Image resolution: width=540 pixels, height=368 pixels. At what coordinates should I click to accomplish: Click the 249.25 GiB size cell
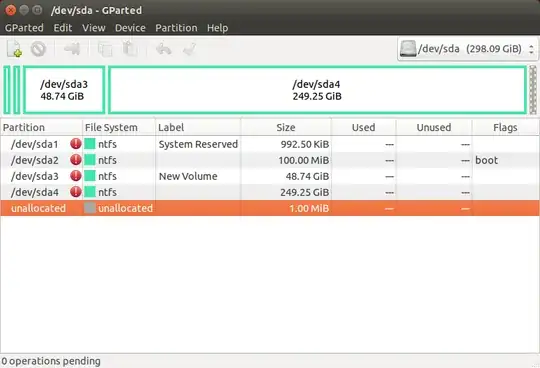[x=304, y=192]
